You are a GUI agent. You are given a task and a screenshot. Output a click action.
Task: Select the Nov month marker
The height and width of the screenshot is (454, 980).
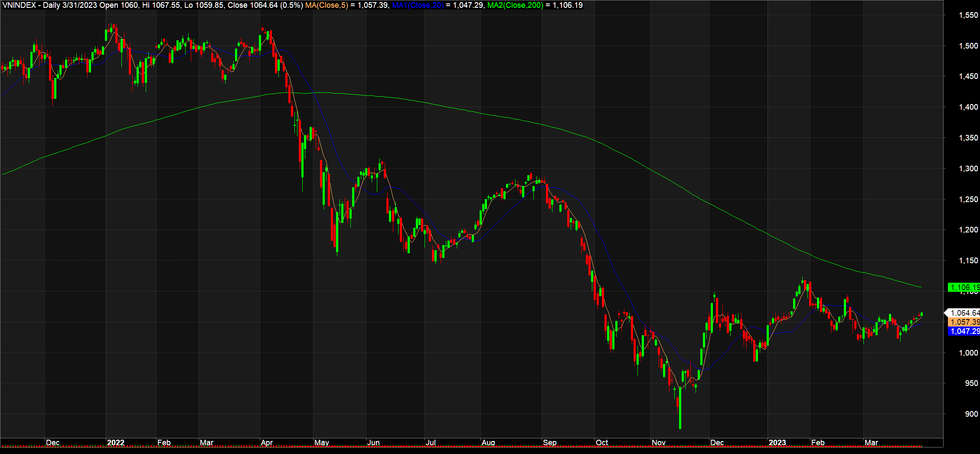(658, 443)
